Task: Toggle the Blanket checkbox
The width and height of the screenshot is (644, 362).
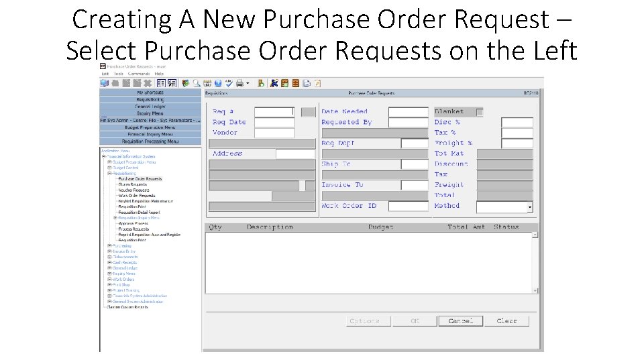Action: click(x=479, y=112)
